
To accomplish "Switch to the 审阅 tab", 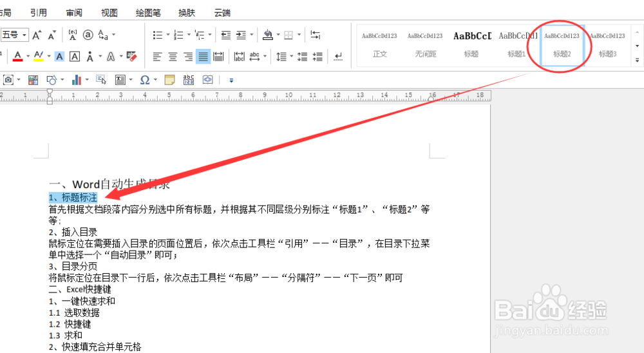I will point(74,13).
